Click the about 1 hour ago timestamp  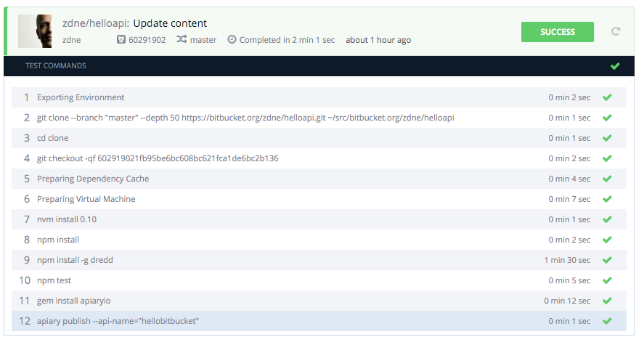pos(378,40)
